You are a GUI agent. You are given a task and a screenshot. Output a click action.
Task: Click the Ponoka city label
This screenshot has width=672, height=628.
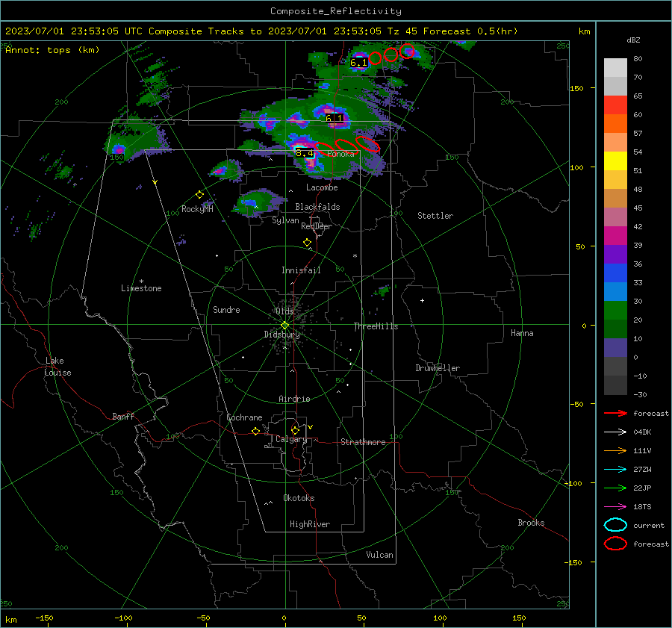340,154
